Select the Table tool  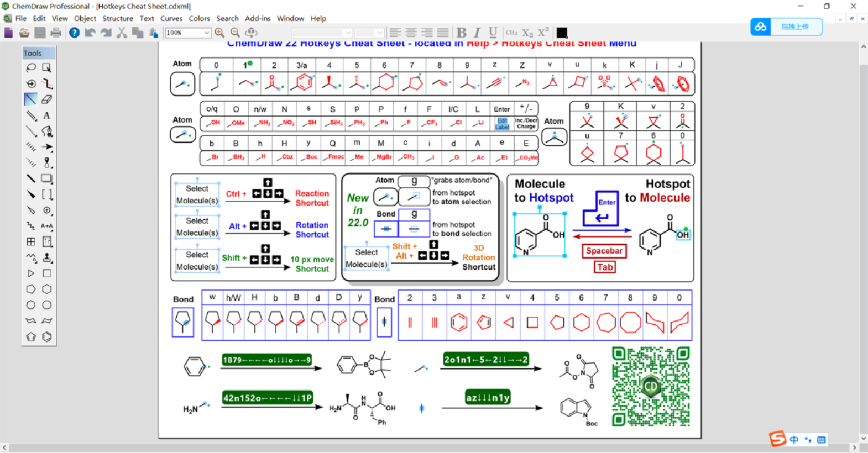pos(31,241)
